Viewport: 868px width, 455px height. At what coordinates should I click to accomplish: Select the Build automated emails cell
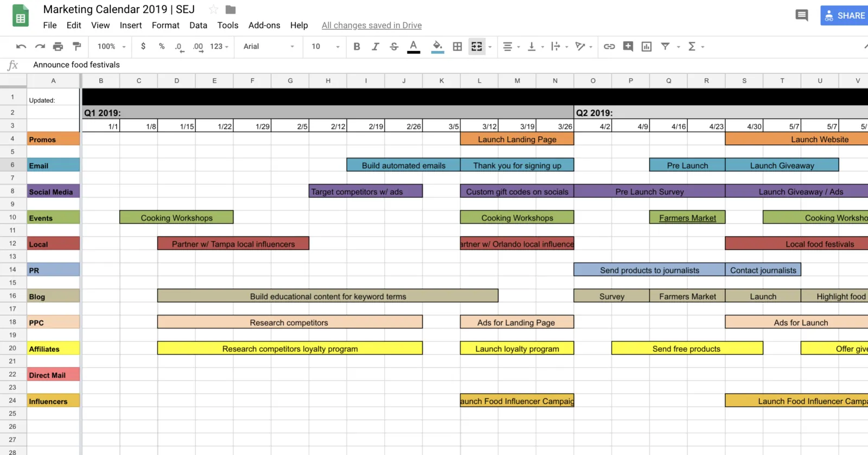coord(404,166)
